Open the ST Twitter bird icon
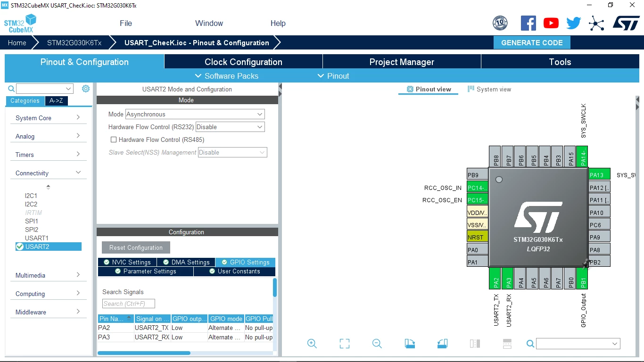Image resolution: width=644 pixels, height=362 pixels. (573, 23)
